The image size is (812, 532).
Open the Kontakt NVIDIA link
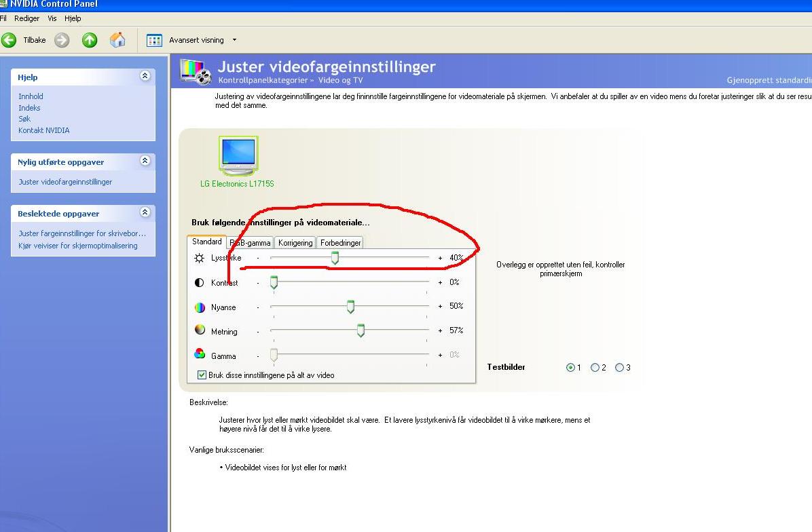[43, 130]
